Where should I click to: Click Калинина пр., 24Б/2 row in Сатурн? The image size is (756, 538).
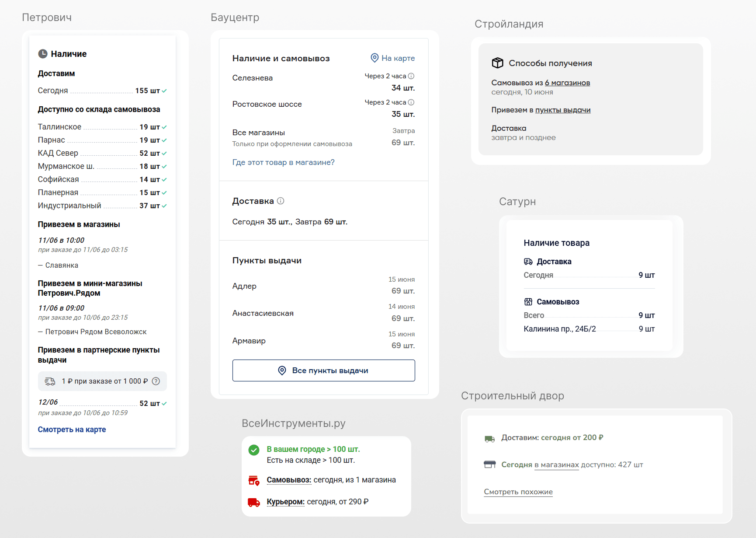tap(589, 329)
